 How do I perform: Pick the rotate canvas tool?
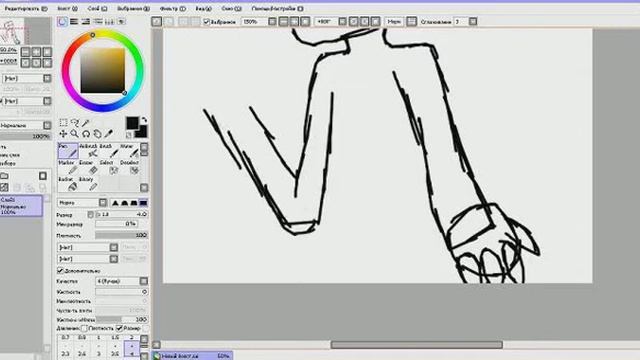(86, 133)
